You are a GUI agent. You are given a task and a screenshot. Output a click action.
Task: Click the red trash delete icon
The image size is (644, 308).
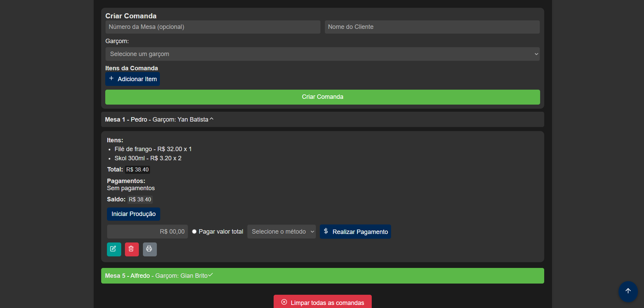coord(131,249)
